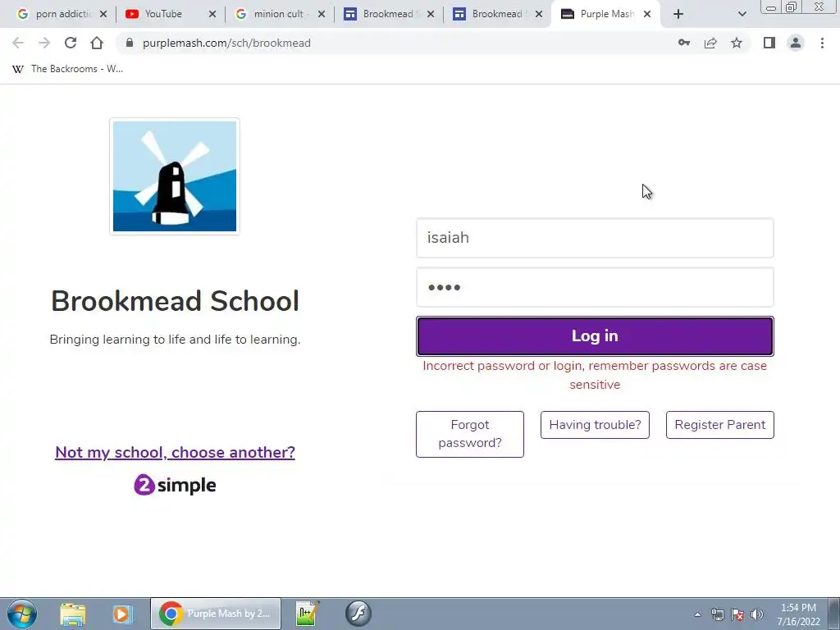
Task: Close the minion cult tab
Action: pos(322,14)
